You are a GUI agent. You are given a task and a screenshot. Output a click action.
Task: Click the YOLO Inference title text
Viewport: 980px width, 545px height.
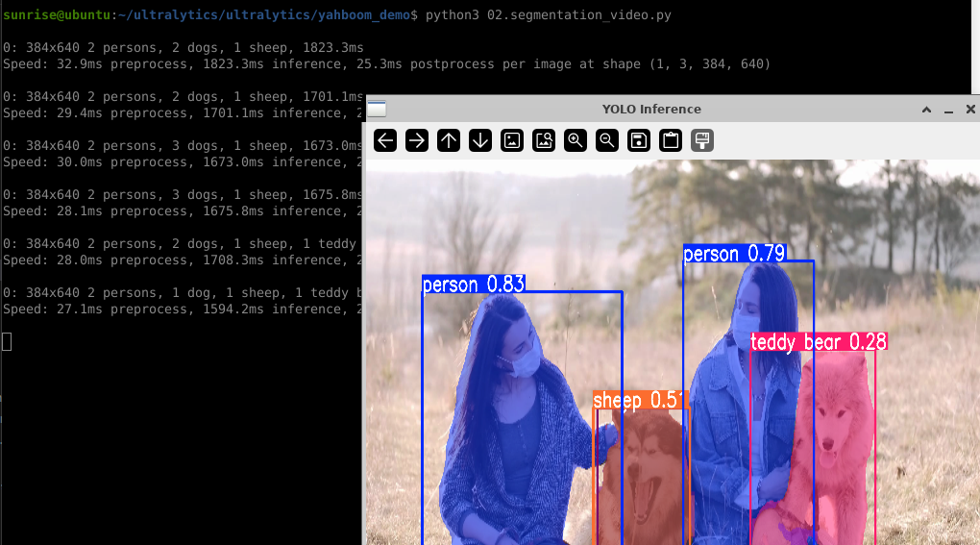click(651, 110)
